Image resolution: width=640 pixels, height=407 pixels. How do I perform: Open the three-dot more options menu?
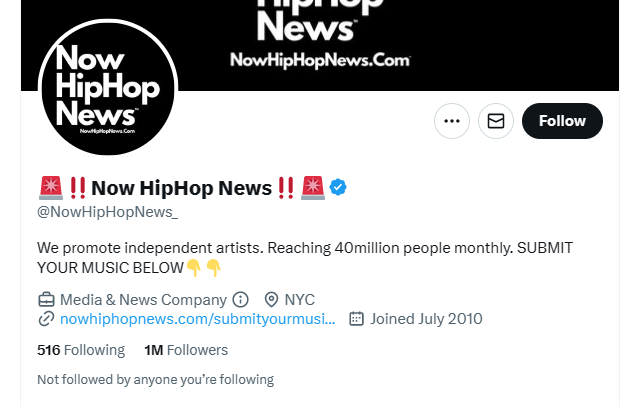pos(452,121)
